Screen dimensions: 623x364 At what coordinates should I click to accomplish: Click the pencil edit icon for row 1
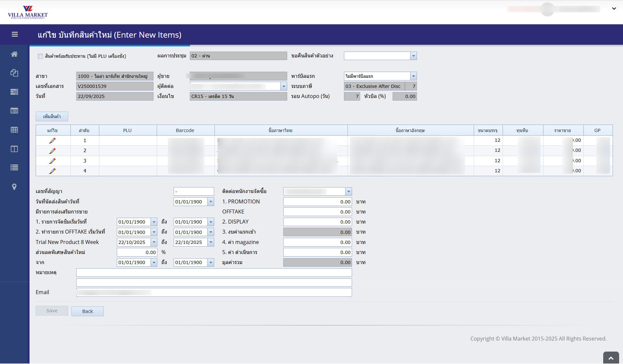pos(52,140)
